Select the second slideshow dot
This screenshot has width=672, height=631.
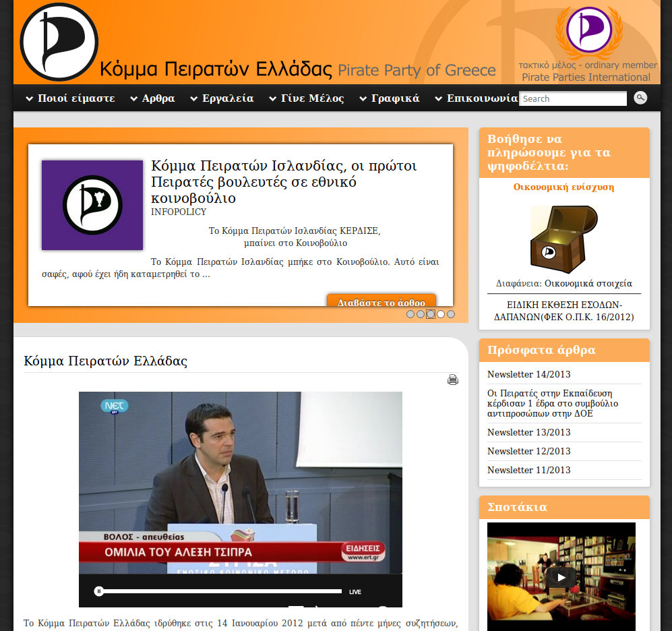(x=421, y=314)
